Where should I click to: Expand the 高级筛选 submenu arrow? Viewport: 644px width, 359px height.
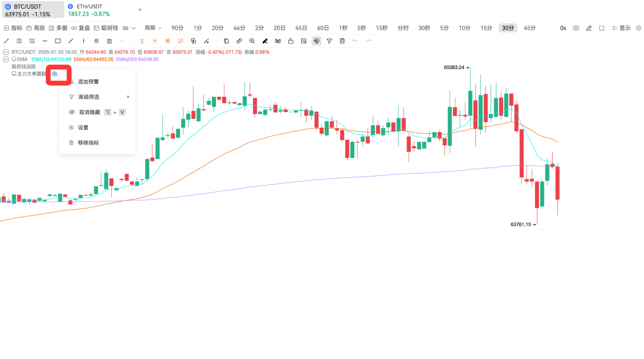click(128, 97)
